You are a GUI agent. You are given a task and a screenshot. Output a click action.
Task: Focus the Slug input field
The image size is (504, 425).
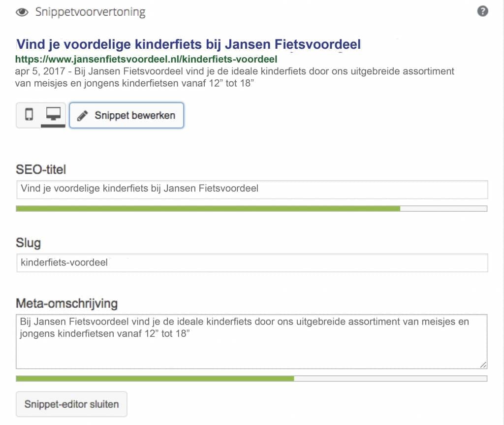coord(252,263)
